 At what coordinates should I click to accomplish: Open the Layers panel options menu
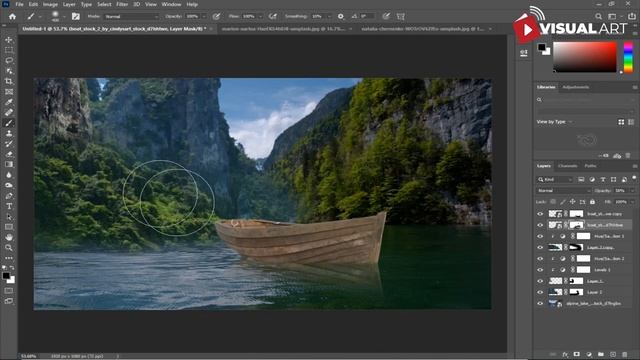(635, 166)
